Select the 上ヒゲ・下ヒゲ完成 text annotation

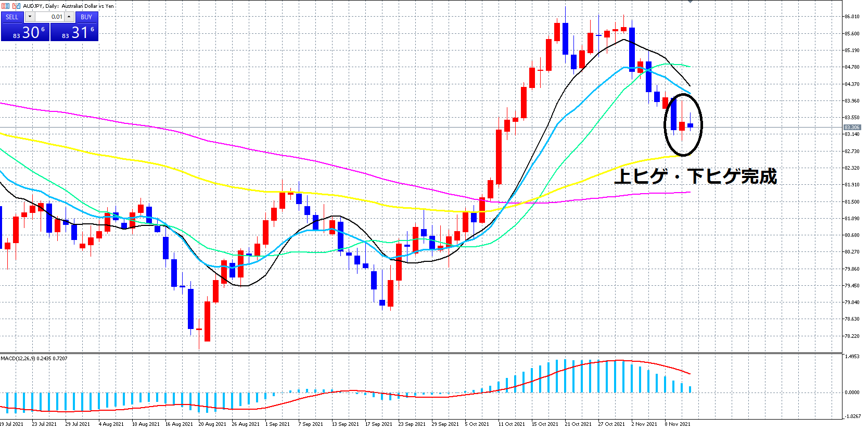(x=695, y=176)
